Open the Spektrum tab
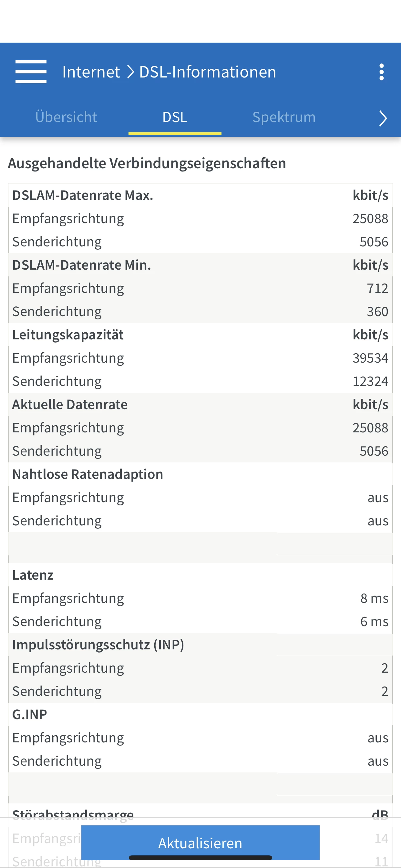The width and height of the screenshot is (401, 868). pos(284,117)
